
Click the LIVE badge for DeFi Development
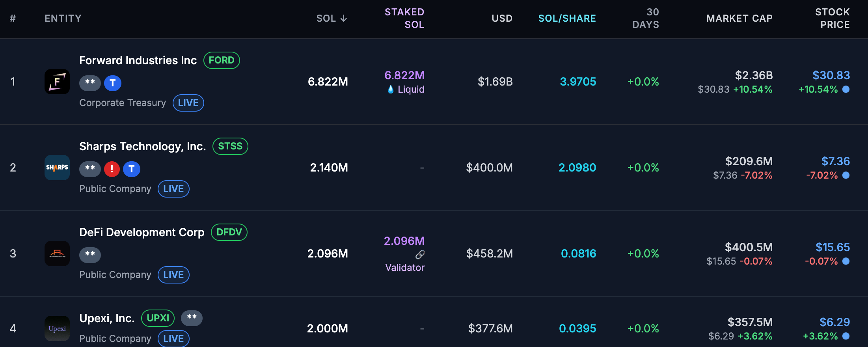[173, 275]
